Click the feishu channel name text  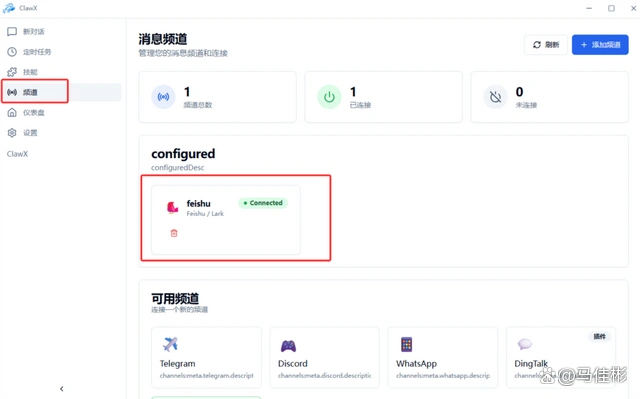[x=198, y=204]
